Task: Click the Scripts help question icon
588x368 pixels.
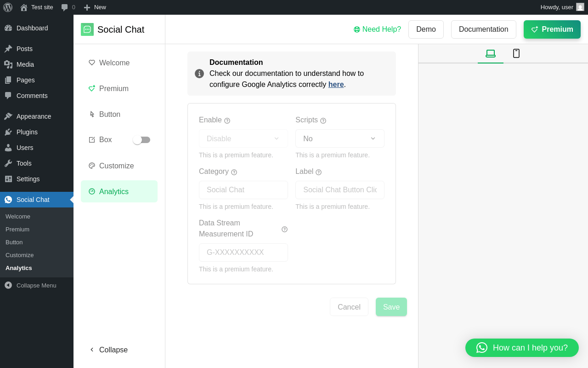Action: [x=323, y=121]
